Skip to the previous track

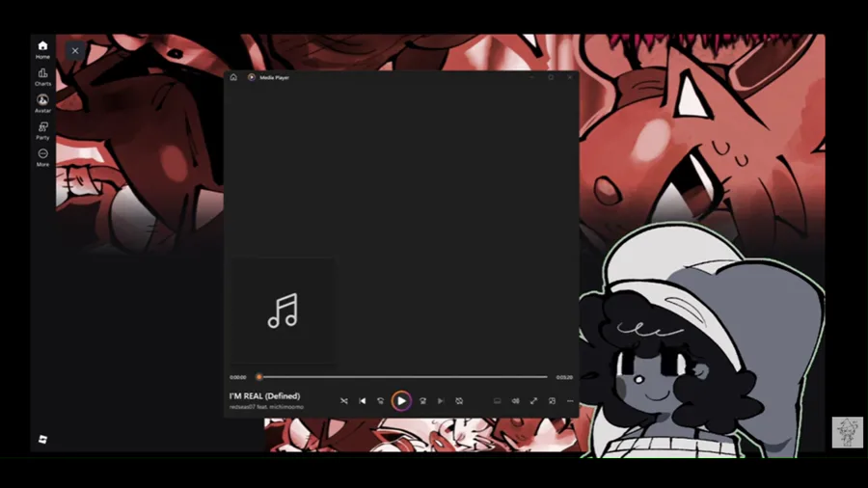[362, 401]
